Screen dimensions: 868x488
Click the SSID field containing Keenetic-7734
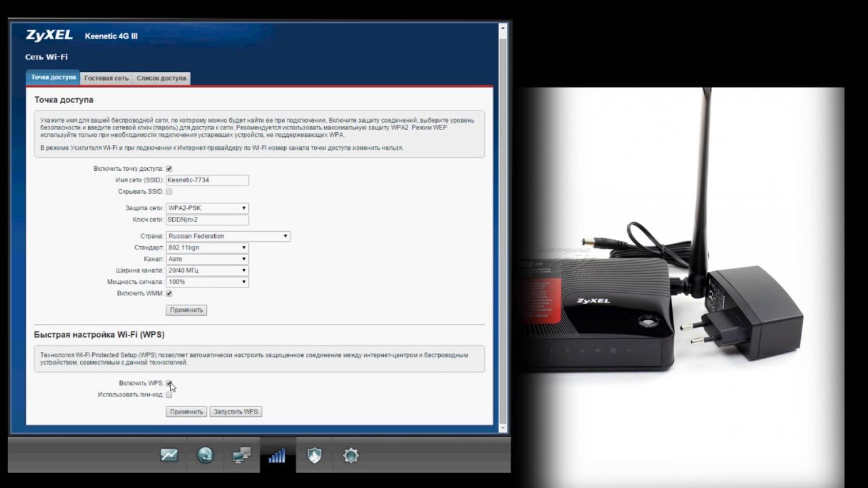pyautogui.click(x=207, y=180)
